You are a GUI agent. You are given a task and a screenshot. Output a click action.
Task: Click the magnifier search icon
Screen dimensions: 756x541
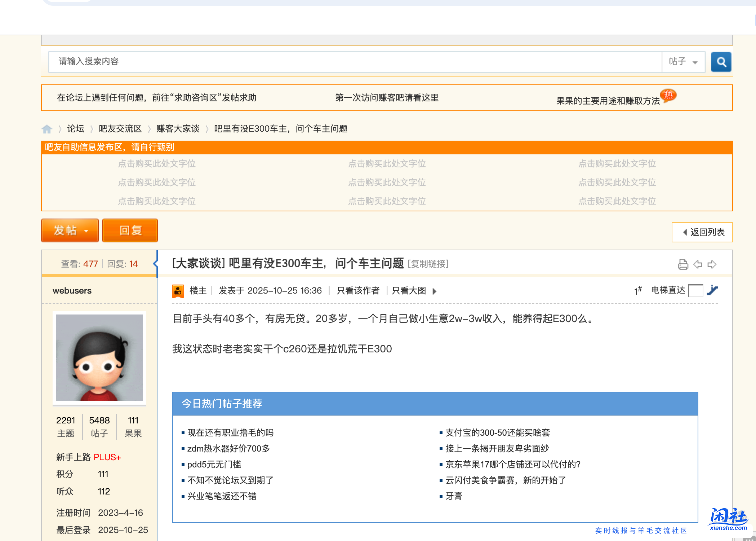coord(721,62)
